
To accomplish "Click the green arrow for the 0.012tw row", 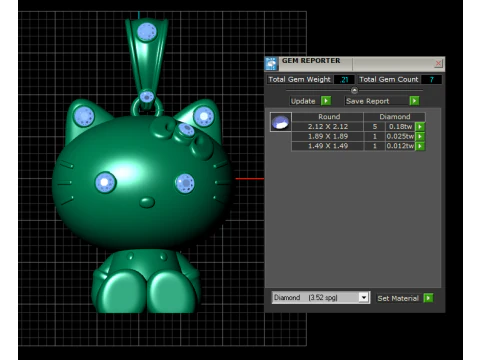I will [x=420, y=146].
